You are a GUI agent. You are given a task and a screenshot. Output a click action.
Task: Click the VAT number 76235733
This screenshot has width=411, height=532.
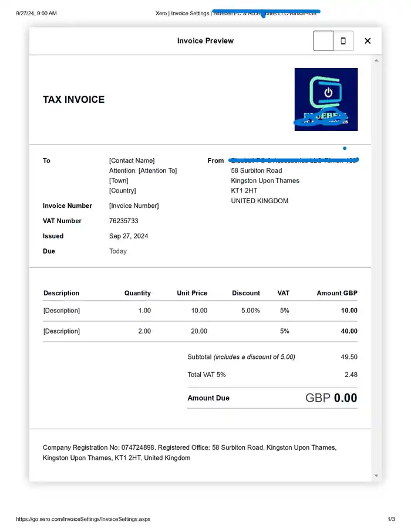[x=123, y=221]
